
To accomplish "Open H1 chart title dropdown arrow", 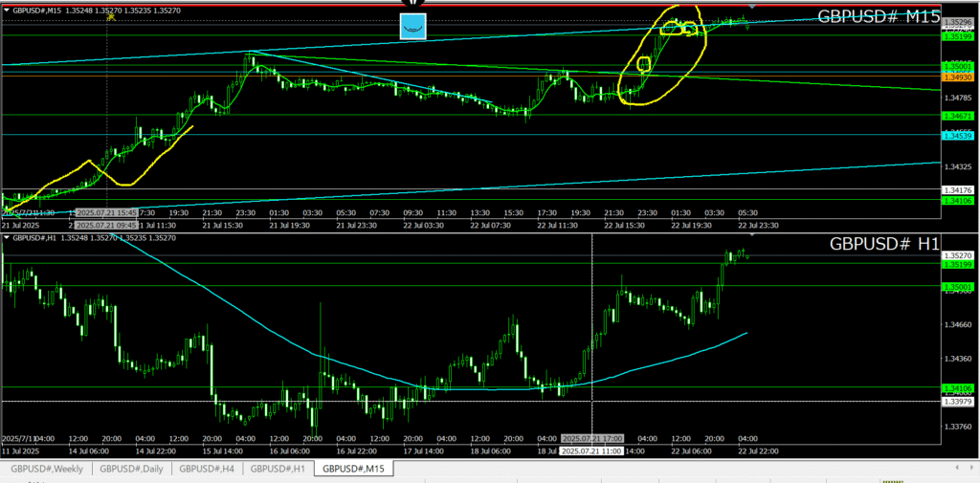I will [x=5, y=235].
